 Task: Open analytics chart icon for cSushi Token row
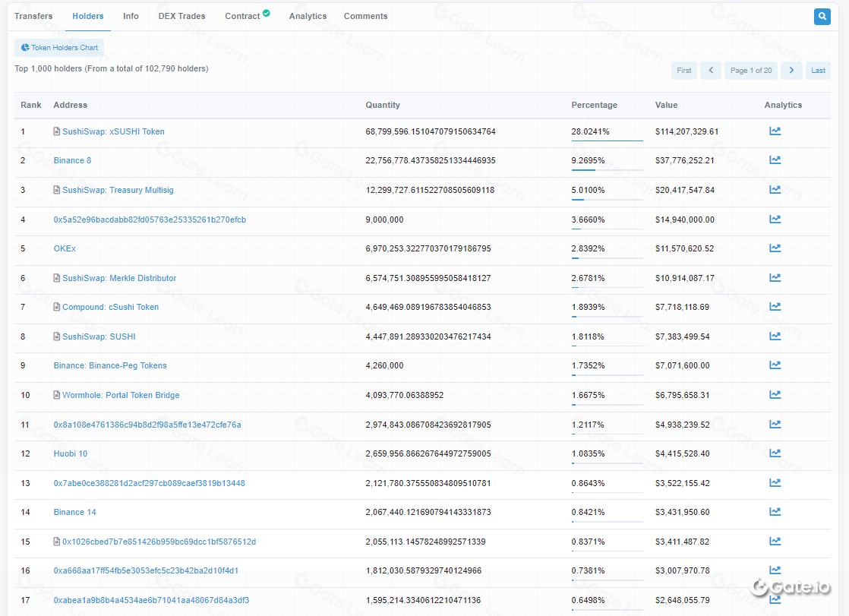pyautogui.click(x=775, y=307)
